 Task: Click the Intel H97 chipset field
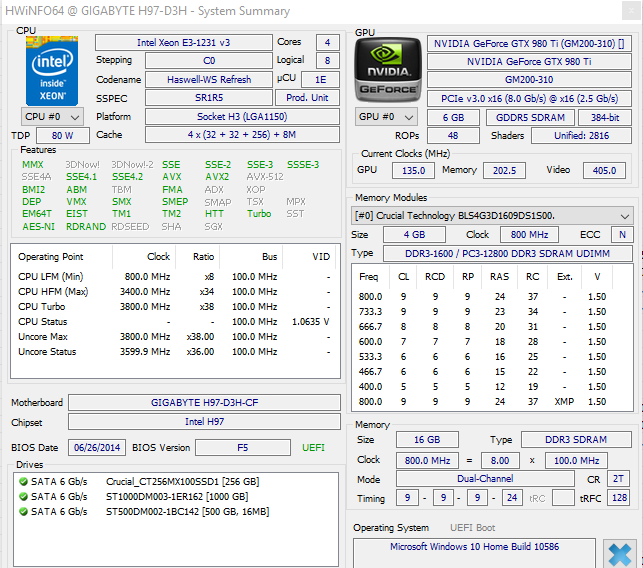click(204, 422)
